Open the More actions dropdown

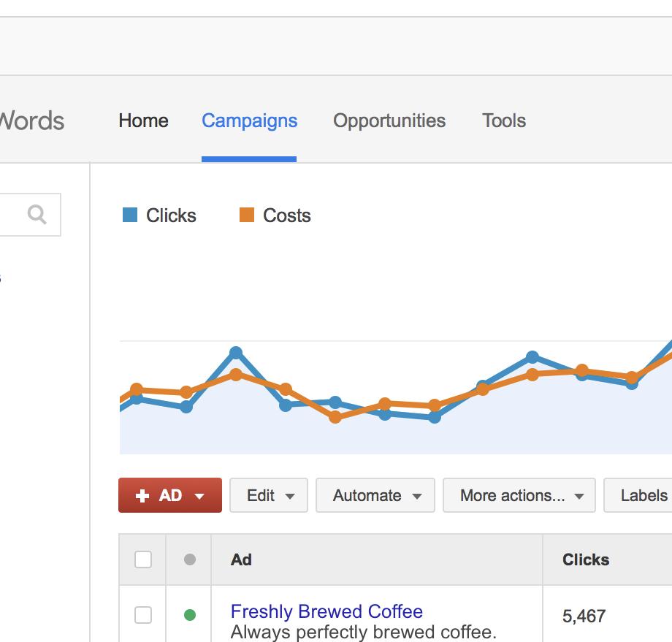pyautogui.click(x=519, y=495)
